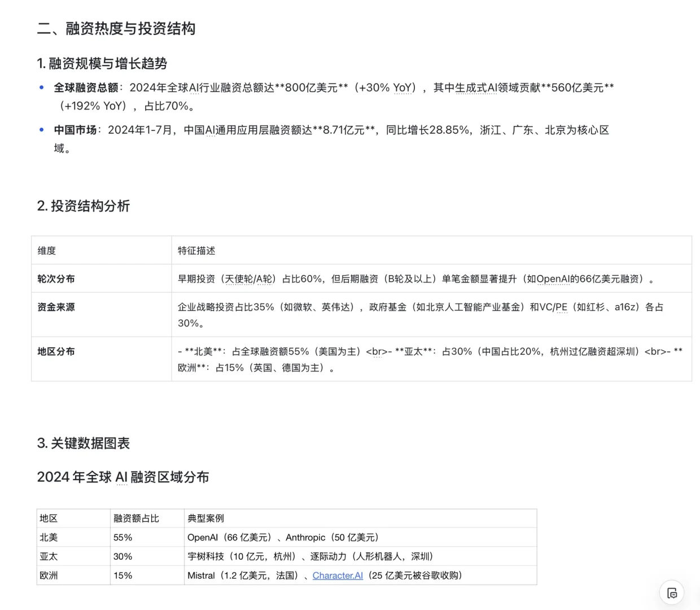Select the 地区分布 row label
The height and width of the screenshot is (610, 700).
56,352
